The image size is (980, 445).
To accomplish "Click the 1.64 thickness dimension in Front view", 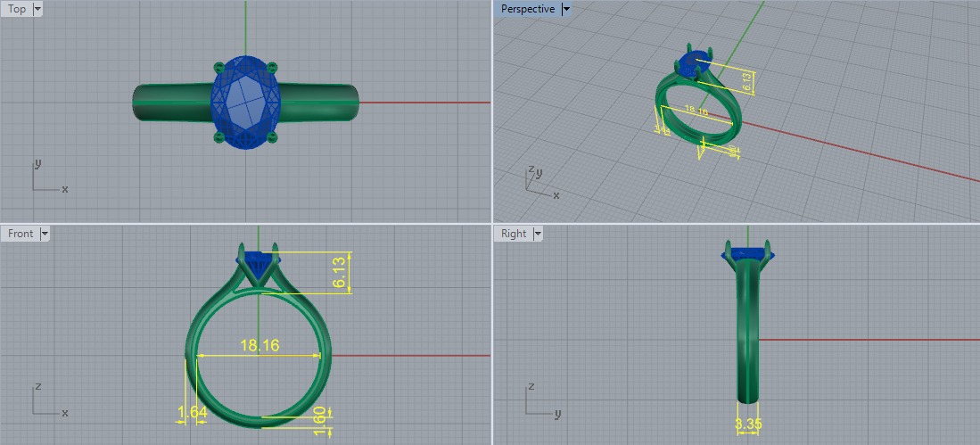I will click(192, 413).
